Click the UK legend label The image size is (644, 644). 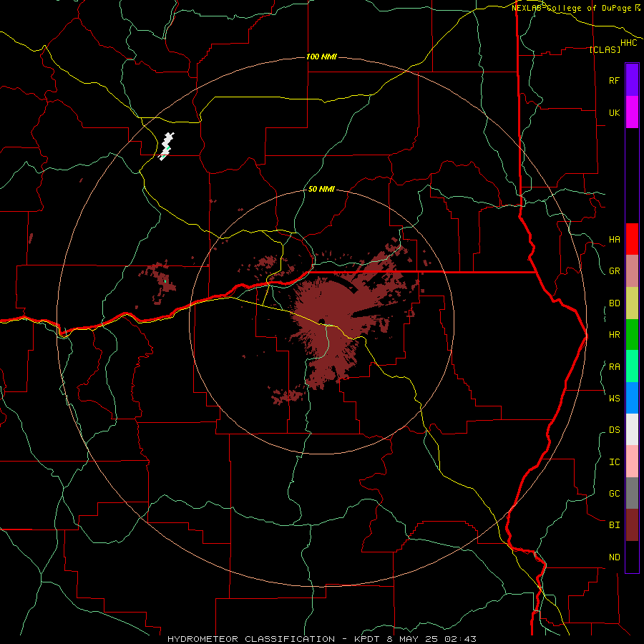click(615, 112)
